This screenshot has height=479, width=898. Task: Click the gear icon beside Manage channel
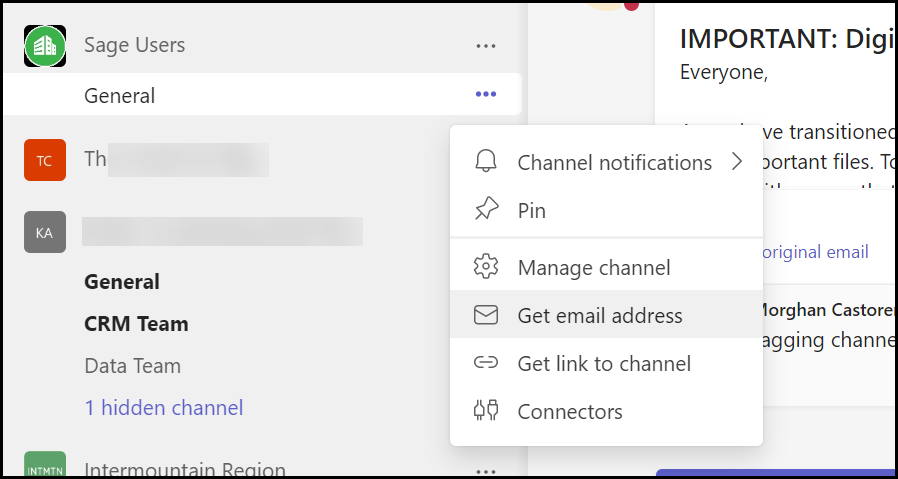pyautogui.click(x=486, y=267)
